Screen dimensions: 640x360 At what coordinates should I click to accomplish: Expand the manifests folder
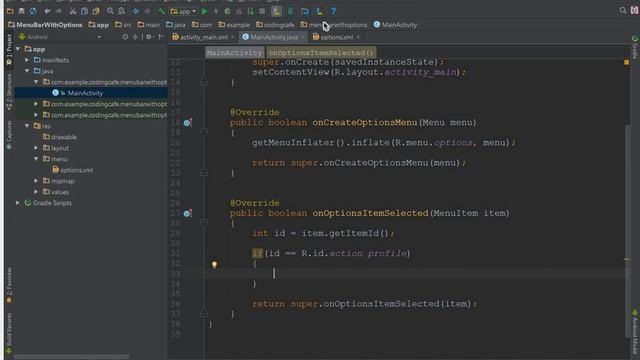[x=27, y=60]
